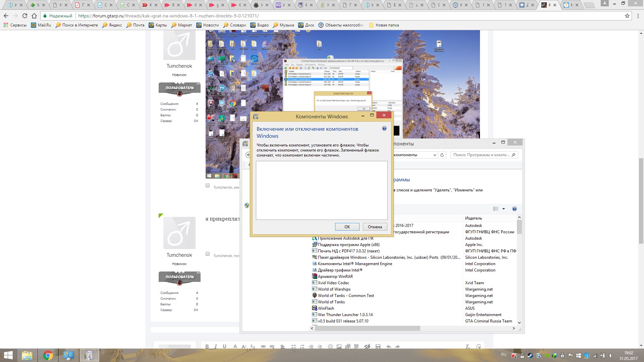This screenshot has width=644, height=362.
Task: Click the undo arrow in editor toolbar
Action: point(388,347)
